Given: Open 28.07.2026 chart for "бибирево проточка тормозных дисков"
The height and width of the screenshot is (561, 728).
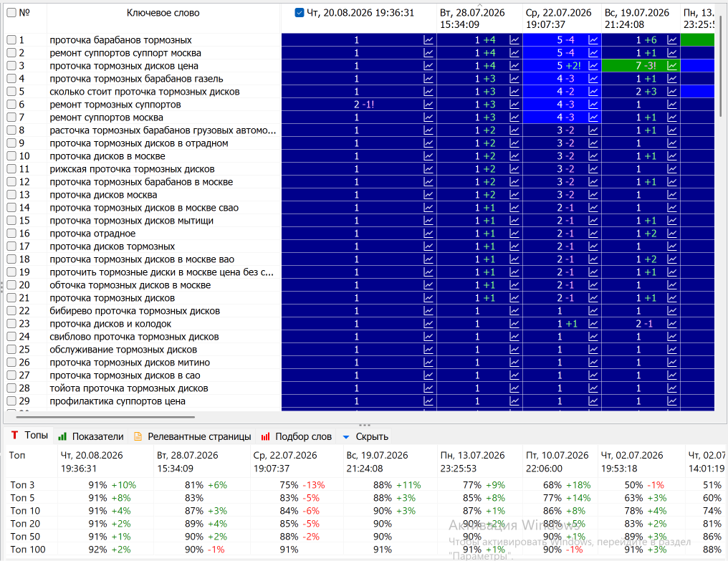Looking at the screenshot, I should [x=514, y=311].
